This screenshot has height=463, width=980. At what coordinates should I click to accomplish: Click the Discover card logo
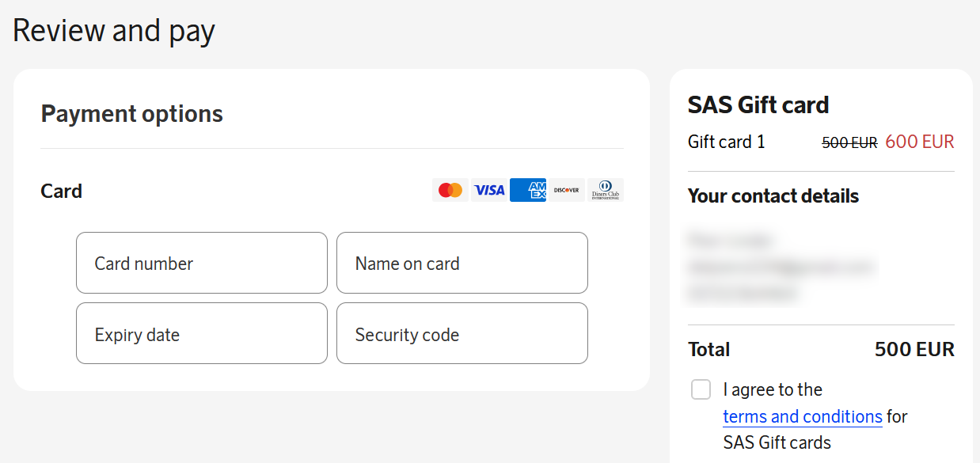coord(567,190)
